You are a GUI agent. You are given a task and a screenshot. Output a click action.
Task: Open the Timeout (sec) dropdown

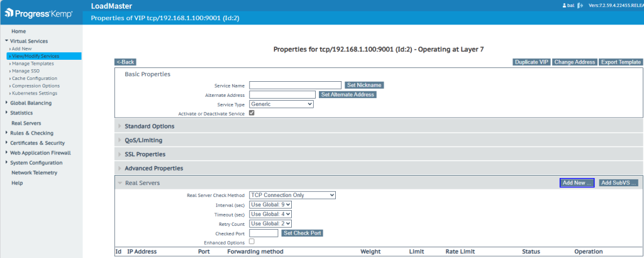(x=270, y=214)
